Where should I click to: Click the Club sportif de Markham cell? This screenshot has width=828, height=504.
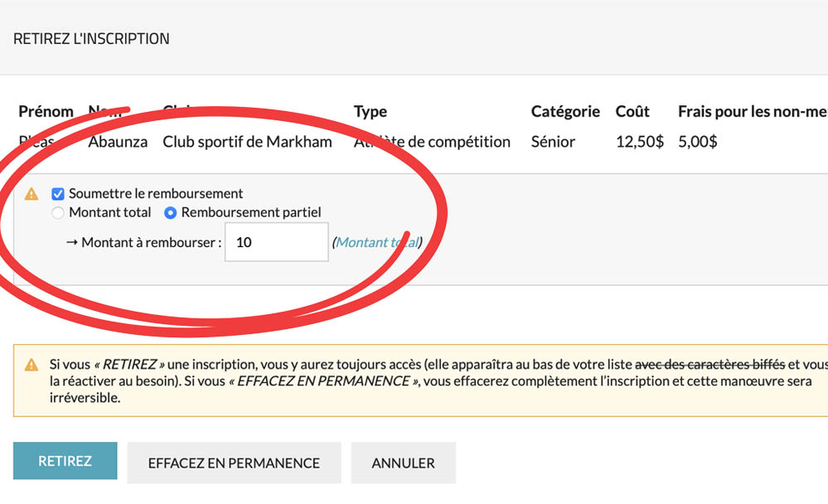pyautogui.click(x=247, y=142)
